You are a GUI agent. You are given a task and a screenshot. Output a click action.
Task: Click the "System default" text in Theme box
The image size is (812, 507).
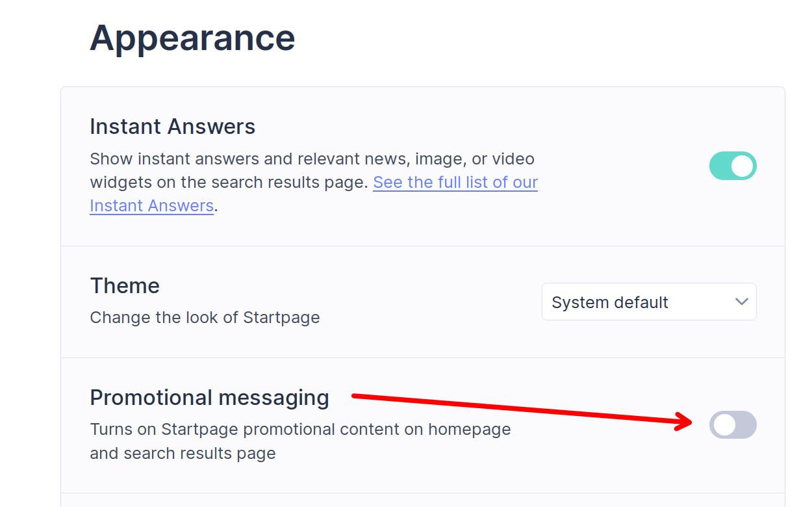point(610,302)
